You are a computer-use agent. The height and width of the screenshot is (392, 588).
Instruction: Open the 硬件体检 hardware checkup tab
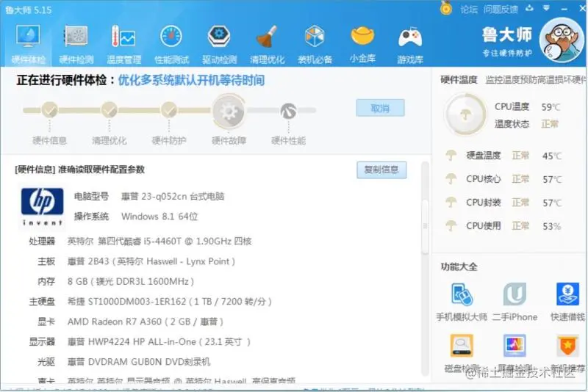28,45
